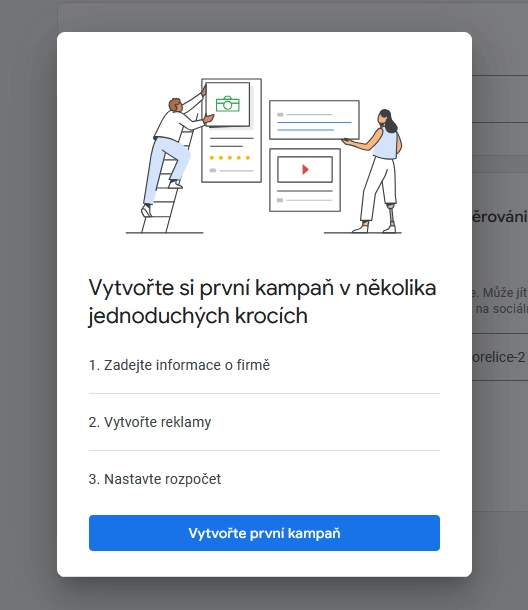Click the Vytvořte první kampaň button
Screen dimensions: 528x610
(x=264, y=533)
